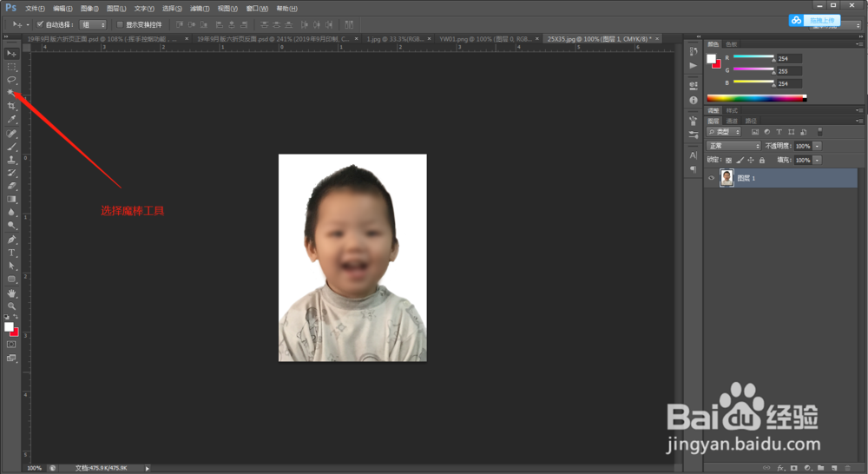The width and height of the screenshot is (868, 474).
Task: Select the Crop tool
Action: tap(11, 106)
